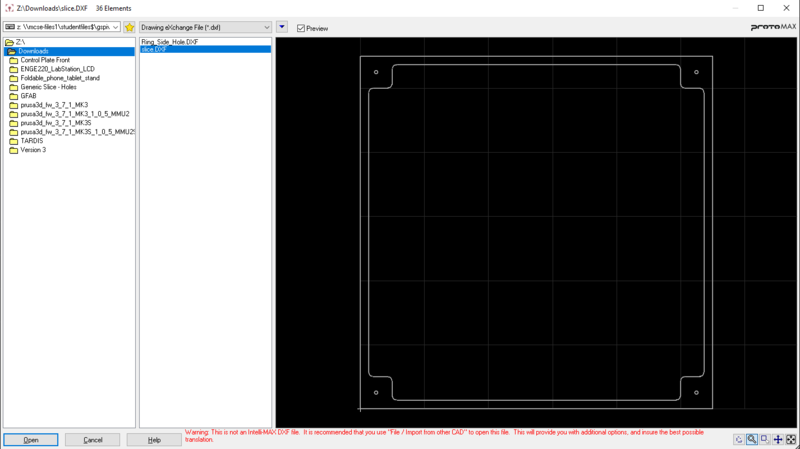Click the red Intelli-MAX DXF warning message
Viewport: 800px width, 449px height.
(x=444, y=436)
